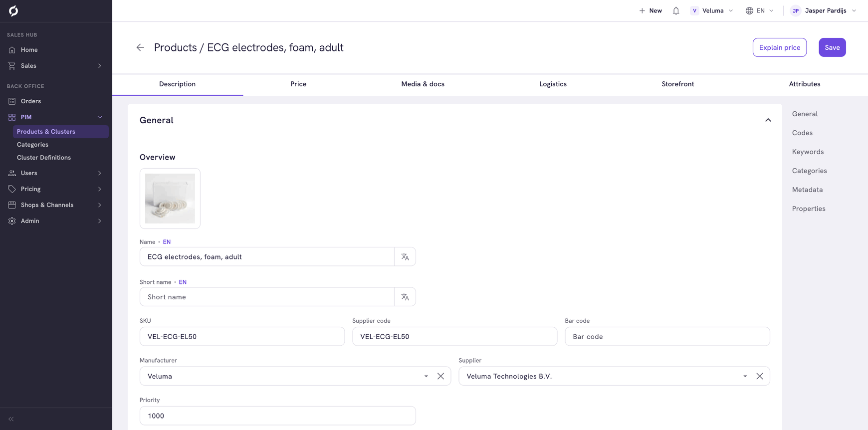868x430 pixels.
Task: Open the Logistics tab
Action: click(553, 84)
